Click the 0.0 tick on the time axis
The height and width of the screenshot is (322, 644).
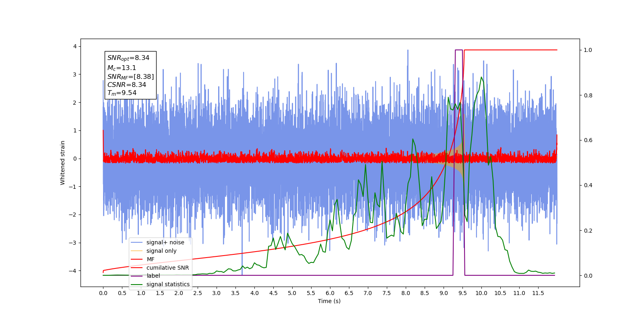(x=103, y=293)
